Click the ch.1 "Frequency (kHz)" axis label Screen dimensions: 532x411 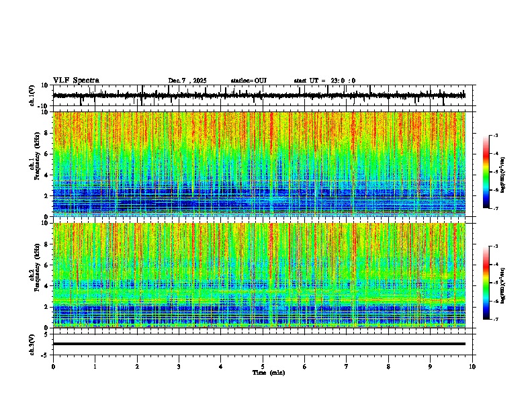(37, 156)
